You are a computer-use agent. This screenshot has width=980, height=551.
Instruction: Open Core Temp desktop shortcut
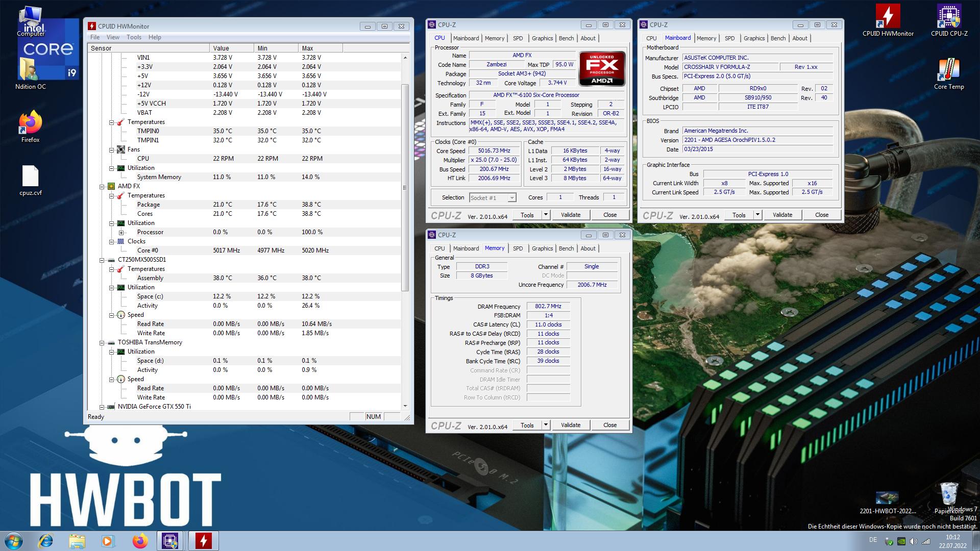[949, 73]
